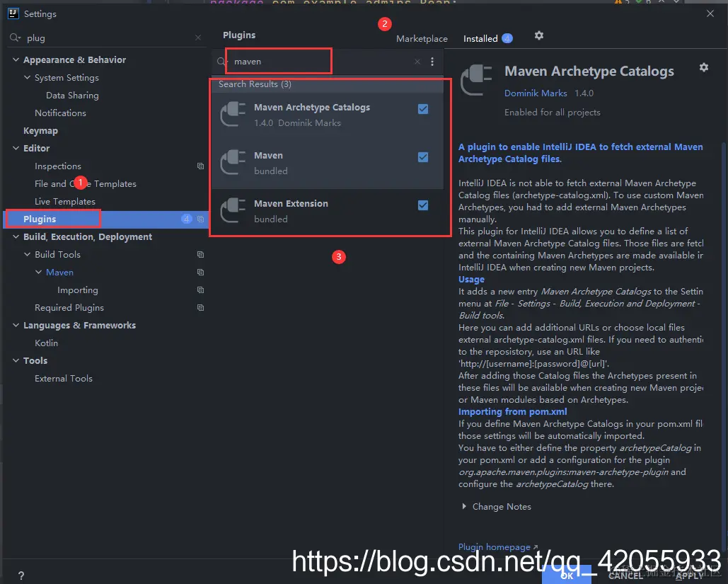Click project-level icon beside Build Tools
The width and height of the screenshot is (728, 584).
[x=201, y=254]
